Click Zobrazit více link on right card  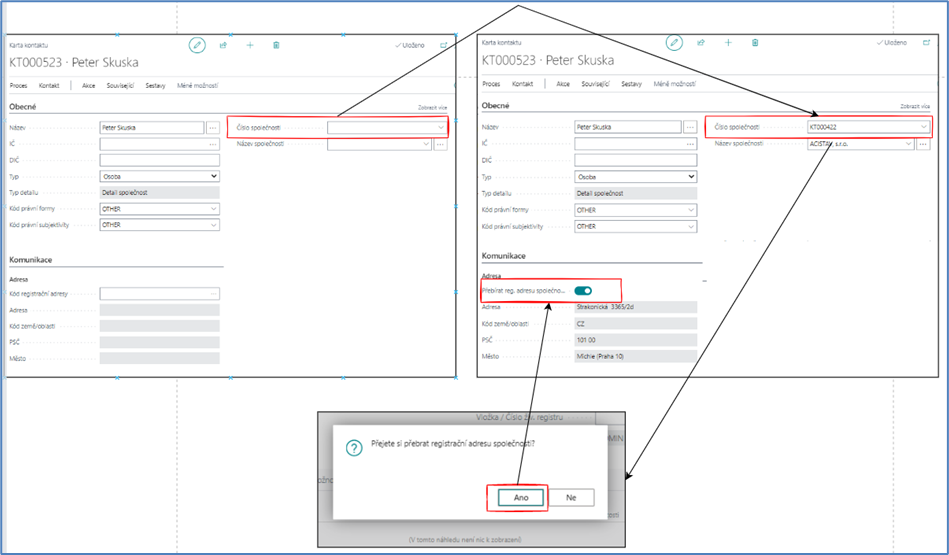[x=915, y=106]
